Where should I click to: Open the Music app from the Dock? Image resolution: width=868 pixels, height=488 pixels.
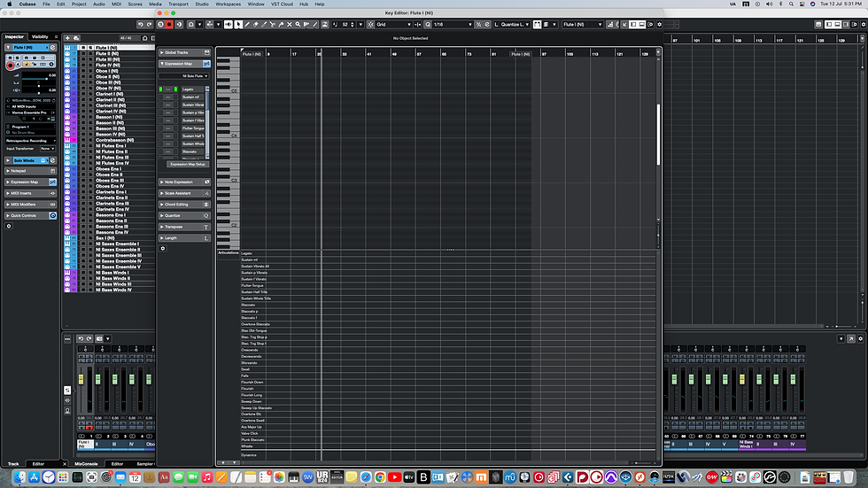(x=207, y=477)
